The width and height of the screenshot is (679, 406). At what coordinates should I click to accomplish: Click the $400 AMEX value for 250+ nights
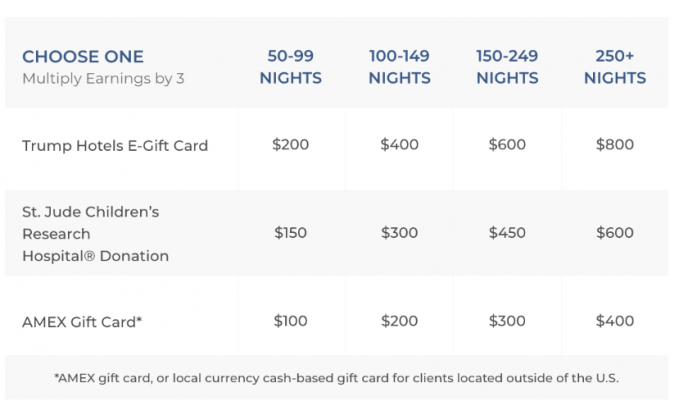click(615, 322)
